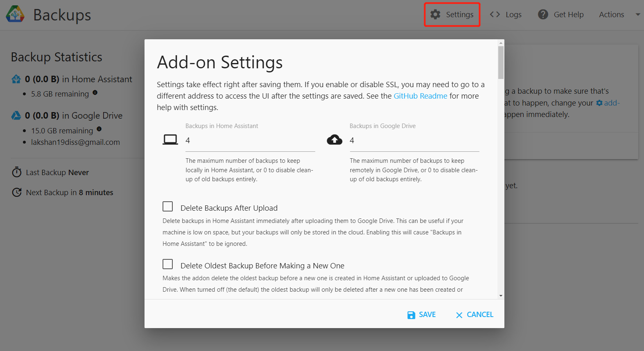Viewport: 644px width, 351px height.
Task: Click the X cancel icon
Action: click(459, 315)
